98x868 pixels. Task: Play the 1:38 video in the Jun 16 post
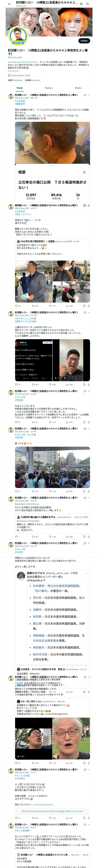71,360
